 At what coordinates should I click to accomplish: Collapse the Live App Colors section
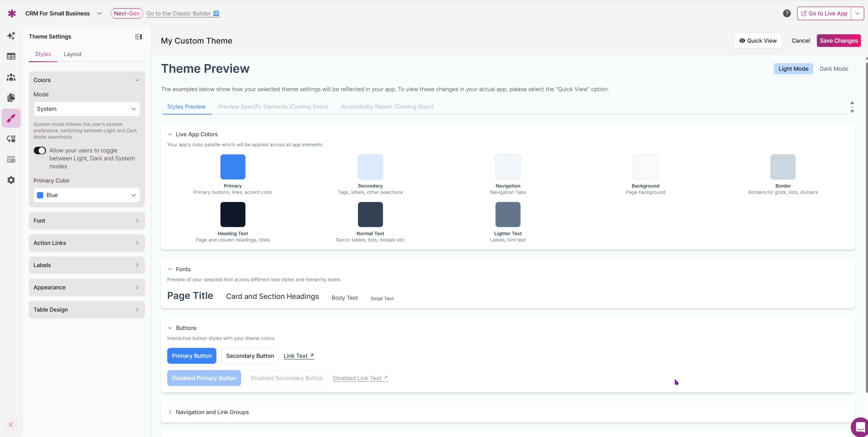click(x=170, y=134)
